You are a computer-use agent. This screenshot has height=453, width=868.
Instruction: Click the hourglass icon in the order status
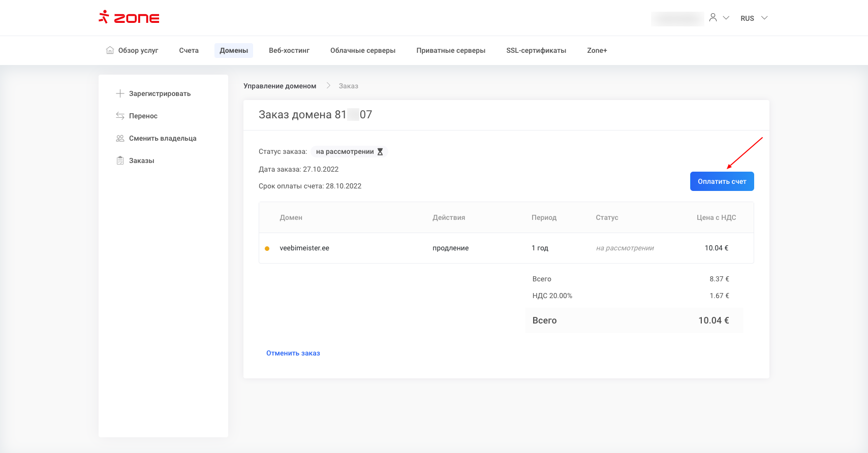tap(380, 152)
